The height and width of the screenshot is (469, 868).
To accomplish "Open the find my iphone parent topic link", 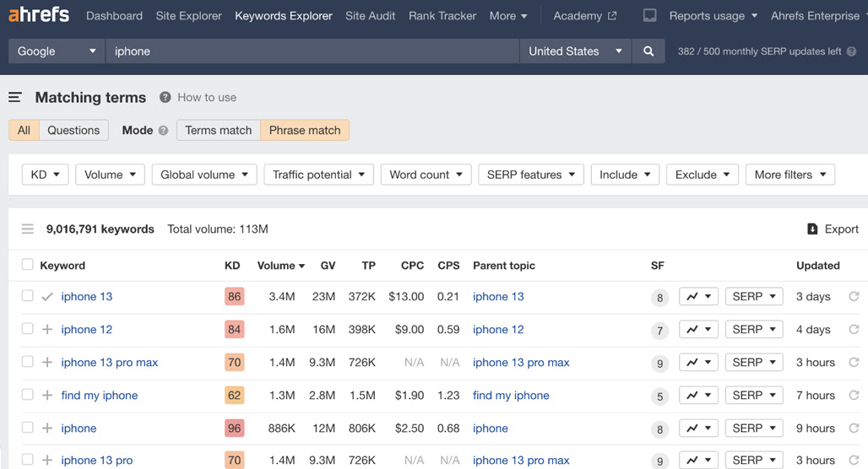I will click(x=511, y=396).
